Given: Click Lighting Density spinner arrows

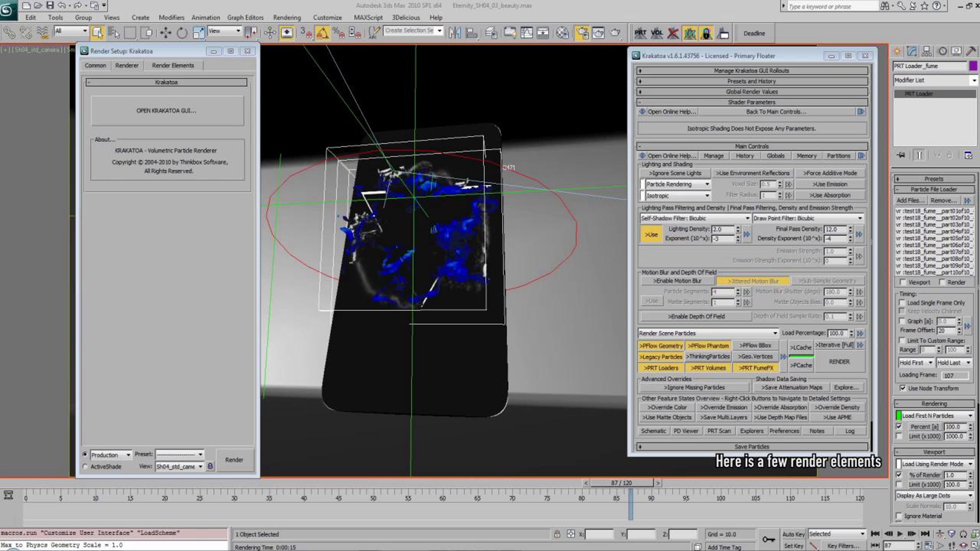Looking at the screenshot, I should pyautogui.click(x=738, y=229).
